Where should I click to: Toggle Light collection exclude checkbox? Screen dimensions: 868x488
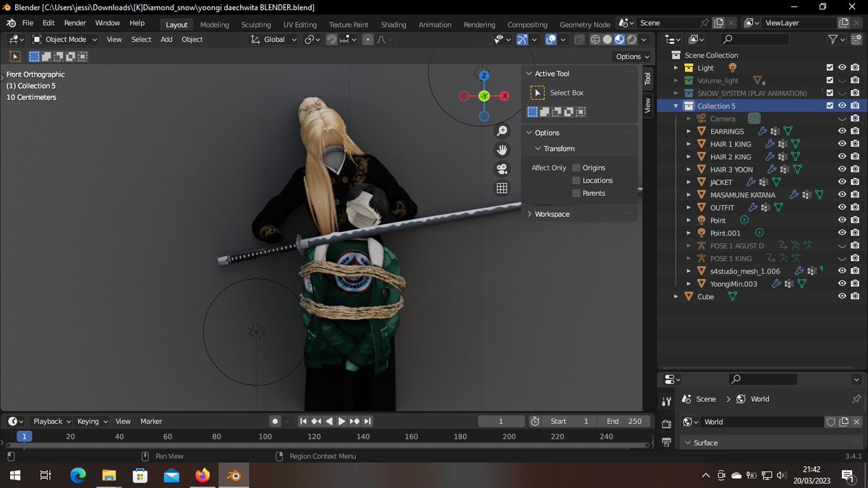click(x=830, y=68)
